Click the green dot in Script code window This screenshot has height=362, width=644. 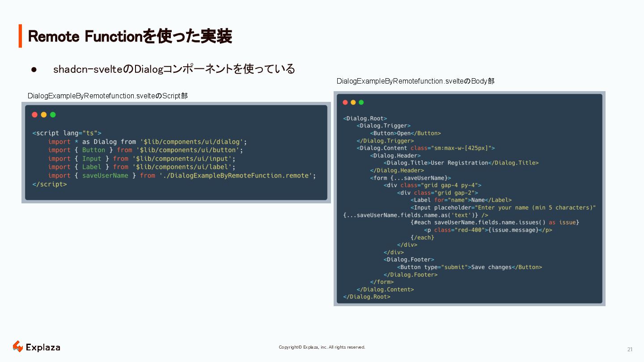[x=53, y=115]
